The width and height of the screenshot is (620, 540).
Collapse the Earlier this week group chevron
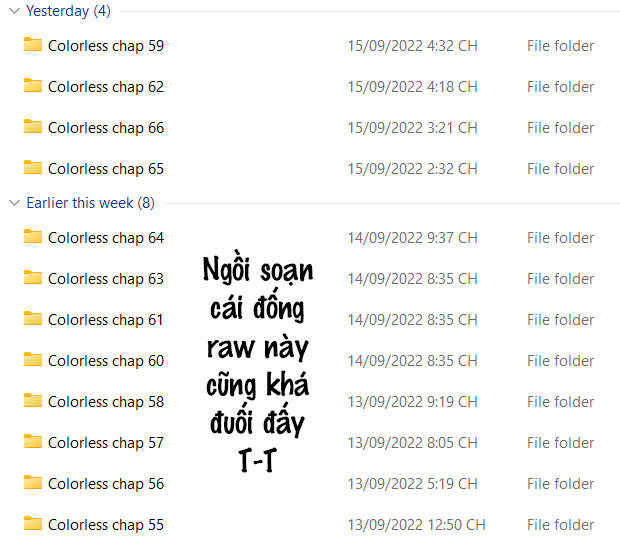(x=14, y=203)
